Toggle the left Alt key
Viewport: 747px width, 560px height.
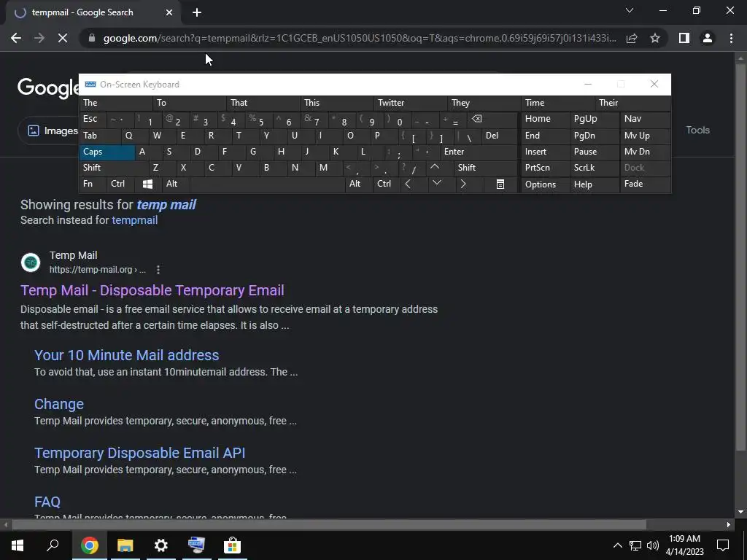click(x=176, y=184)
